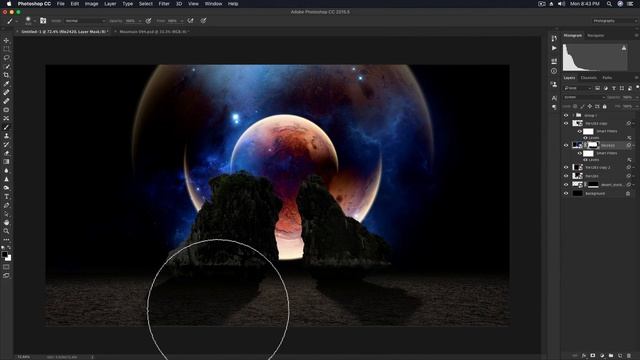Screen dimensions: 640x360
Task: Open the macOS Notification Center icon
Action: coord(630,4)
